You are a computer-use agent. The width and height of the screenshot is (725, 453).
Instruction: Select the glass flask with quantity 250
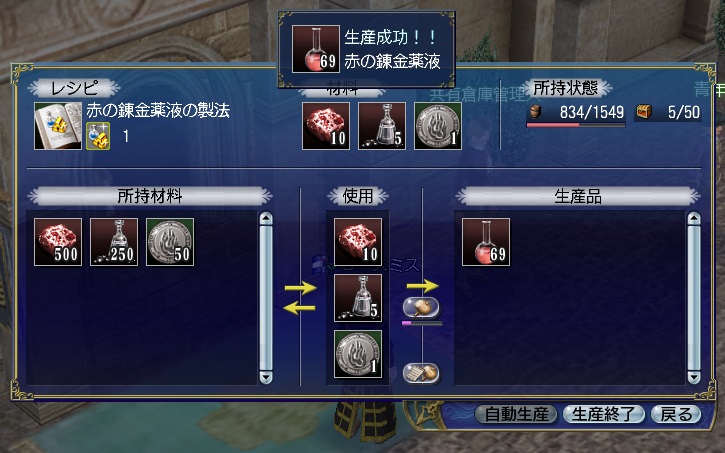coord(114,242)
